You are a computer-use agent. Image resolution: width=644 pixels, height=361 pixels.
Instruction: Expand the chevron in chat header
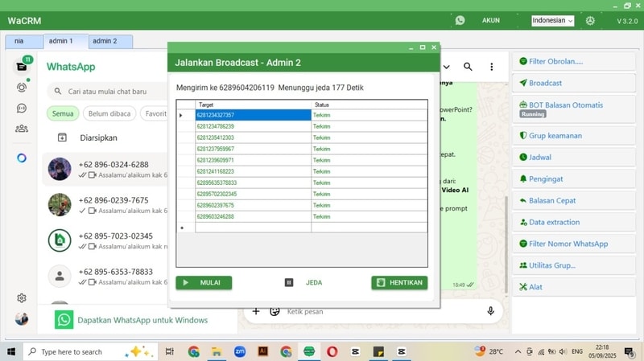point(447,67)
